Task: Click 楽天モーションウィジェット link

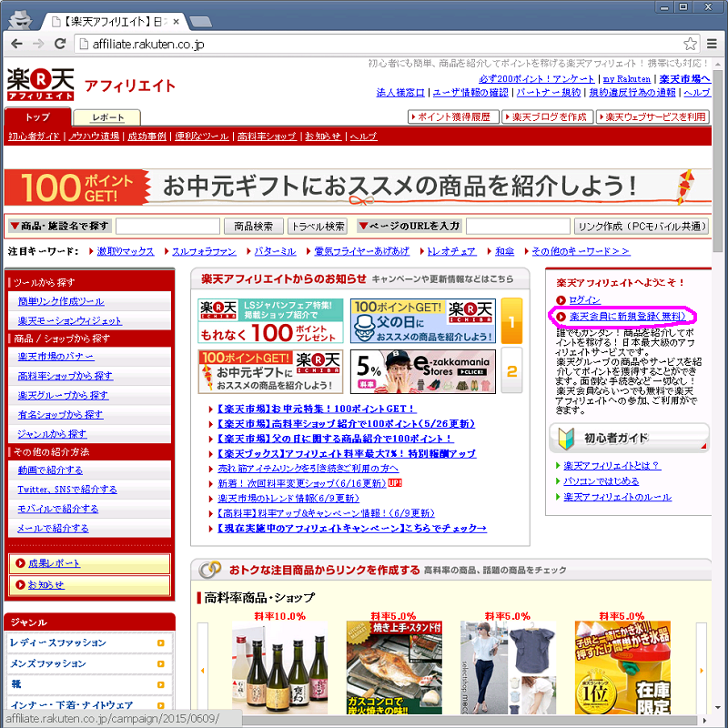Action: (x=70, y=321)
